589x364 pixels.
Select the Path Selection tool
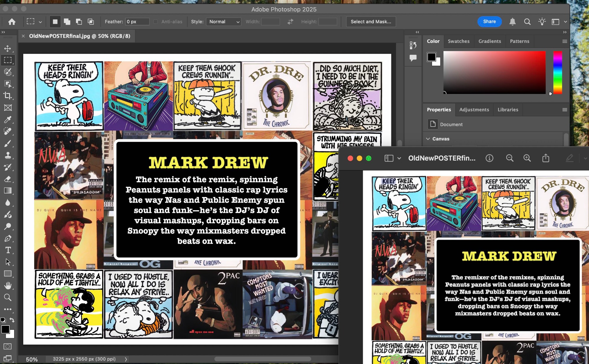coord(8,262)
